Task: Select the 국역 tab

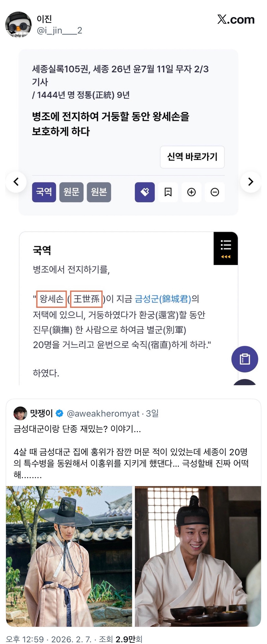Action: pyautogui.click(x=44, y=192)
